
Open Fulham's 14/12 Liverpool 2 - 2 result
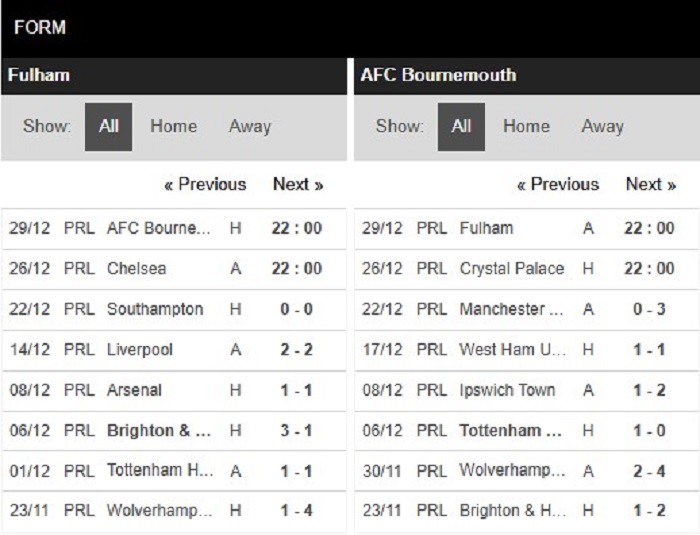pos(174,351)
